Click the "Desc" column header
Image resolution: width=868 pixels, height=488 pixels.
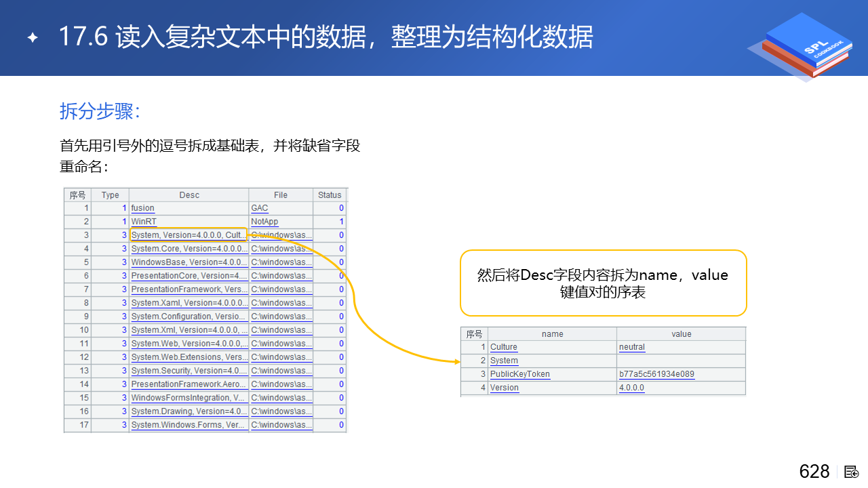(189, 195)
